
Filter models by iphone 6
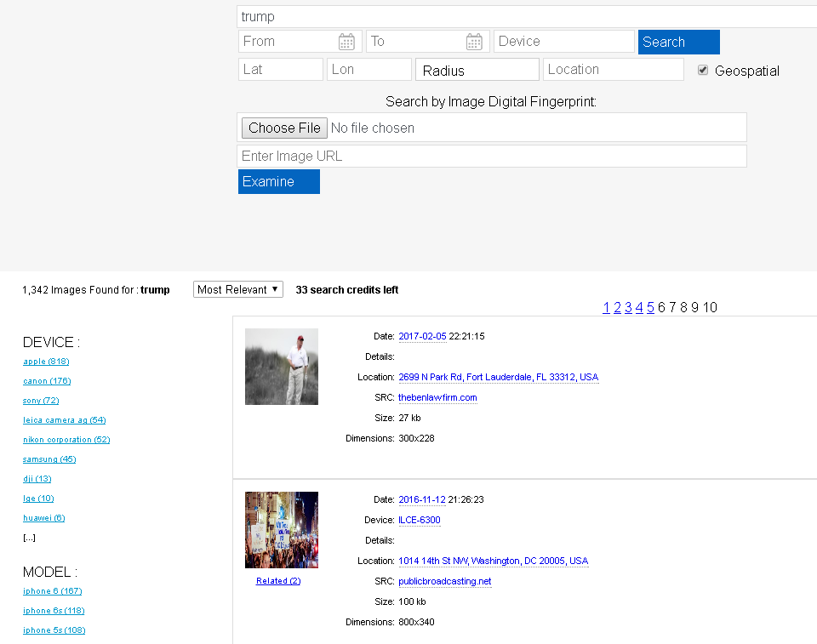click(52, 590)
